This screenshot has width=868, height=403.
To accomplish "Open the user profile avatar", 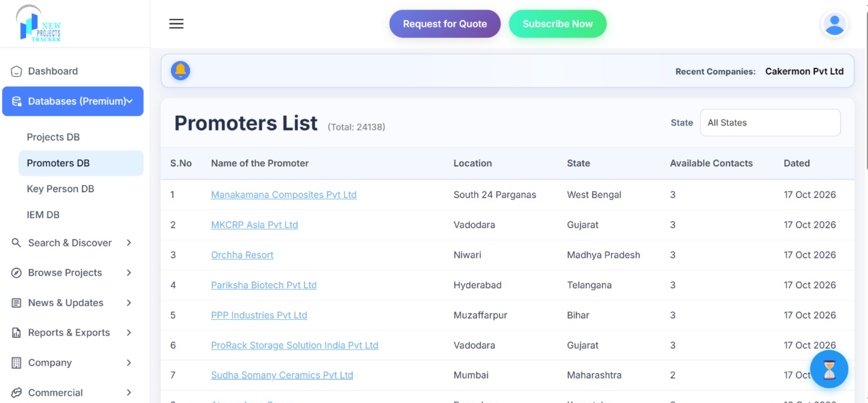I will point(834,24).
